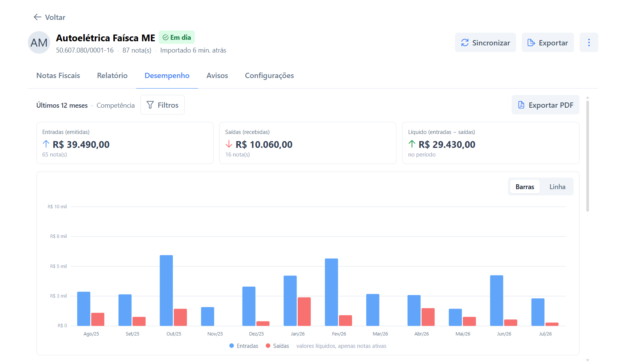This screenshot has width=625, height=364.
Task: Click the red Jan/26 saídas bar
Action: (304, 311)
